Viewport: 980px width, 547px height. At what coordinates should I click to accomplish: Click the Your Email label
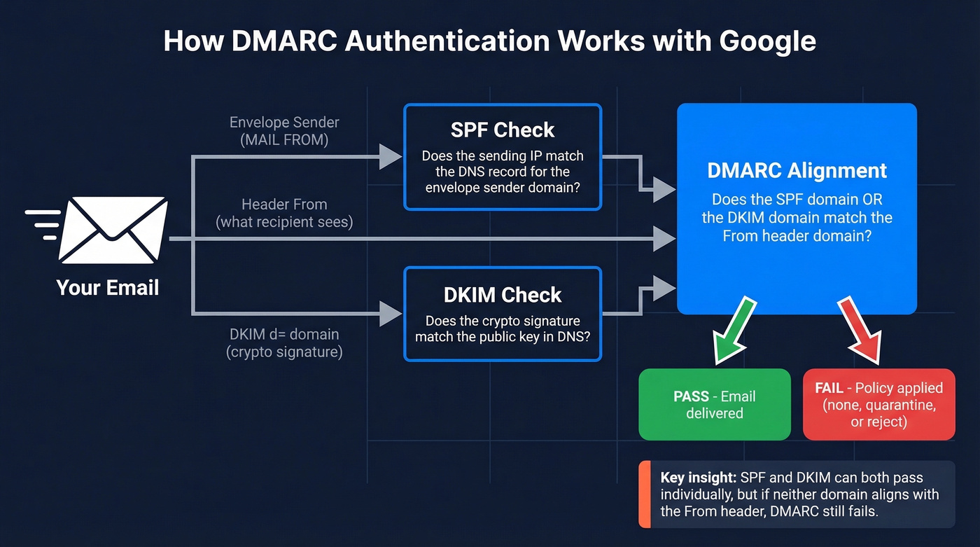(x=107, y=288)
